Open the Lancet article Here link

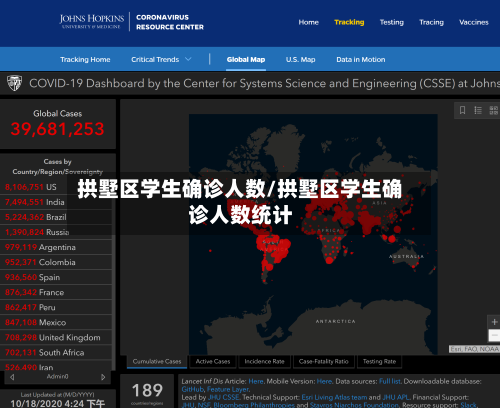(256, 381)
